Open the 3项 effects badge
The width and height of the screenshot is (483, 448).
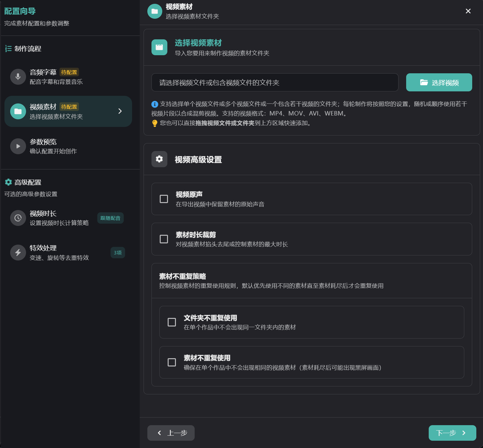[x=117, y=253]
